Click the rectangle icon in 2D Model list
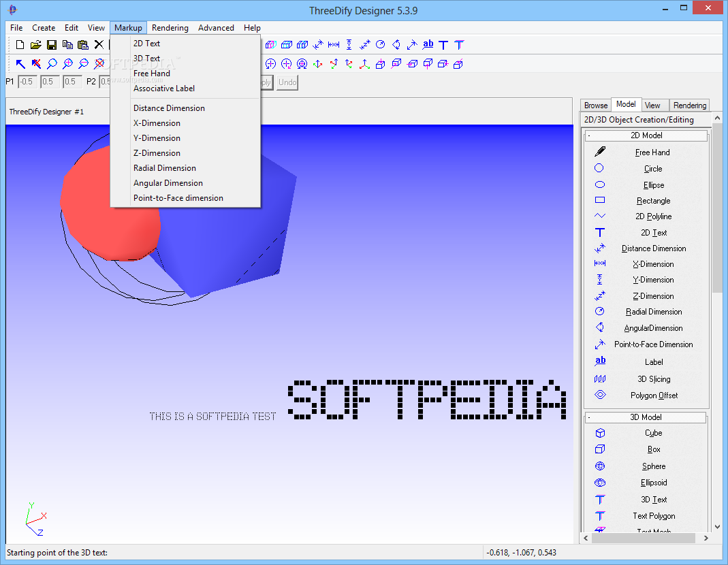Screen dimensions: 728x565 (600, 200)
